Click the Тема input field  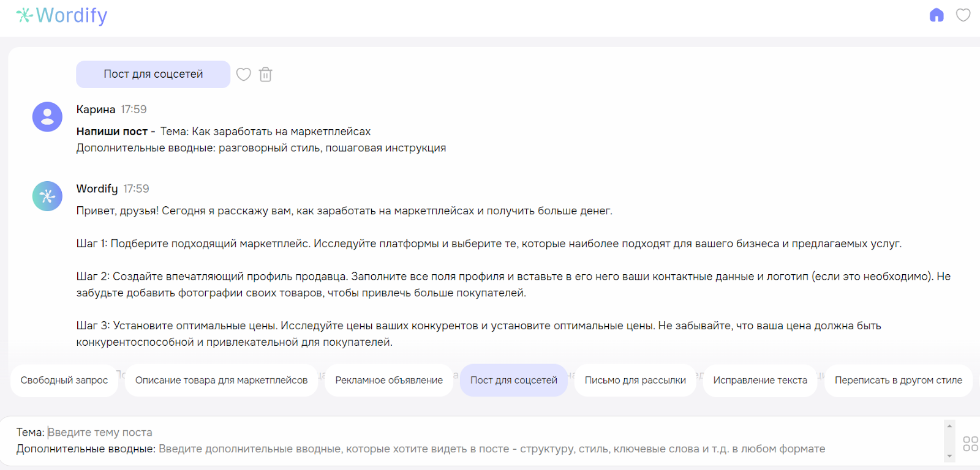[100, 432]
